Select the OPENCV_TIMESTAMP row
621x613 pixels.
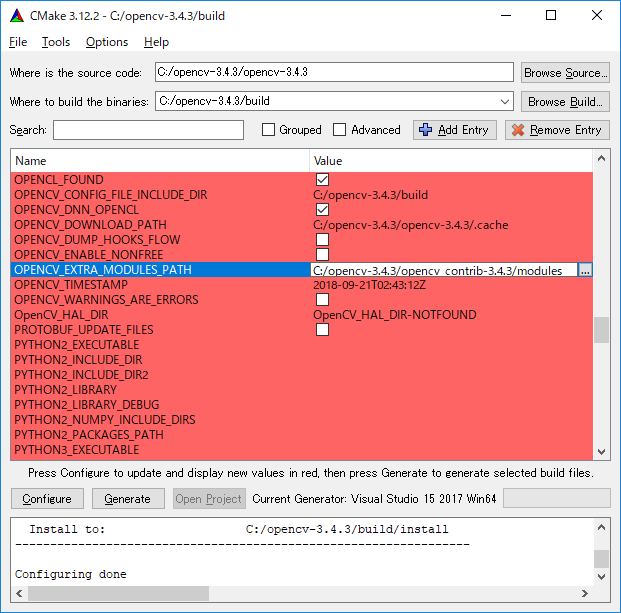pyautogui.click(x=301, y=285)
